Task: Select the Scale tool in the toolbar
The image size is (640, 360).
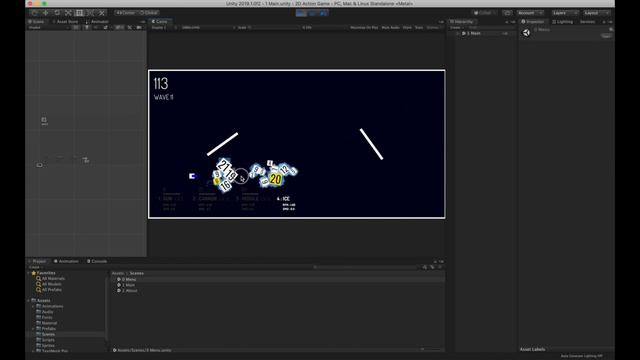Action: pyautogui.click(x=68, y=13)
